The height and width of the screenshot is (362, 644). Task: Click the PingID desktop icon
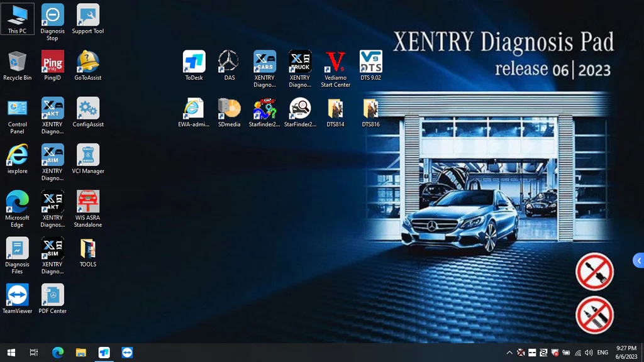[x=53, y=62]
